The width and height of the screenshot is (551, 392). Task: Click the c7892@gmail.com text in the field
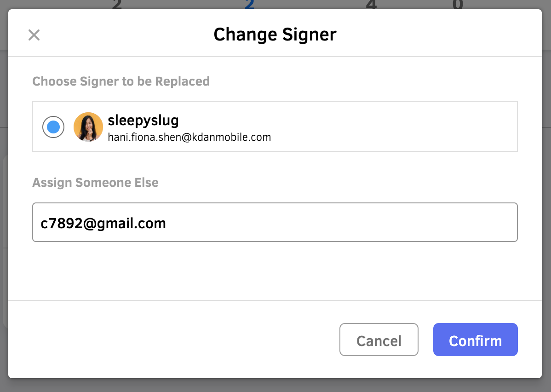point(103,224)
